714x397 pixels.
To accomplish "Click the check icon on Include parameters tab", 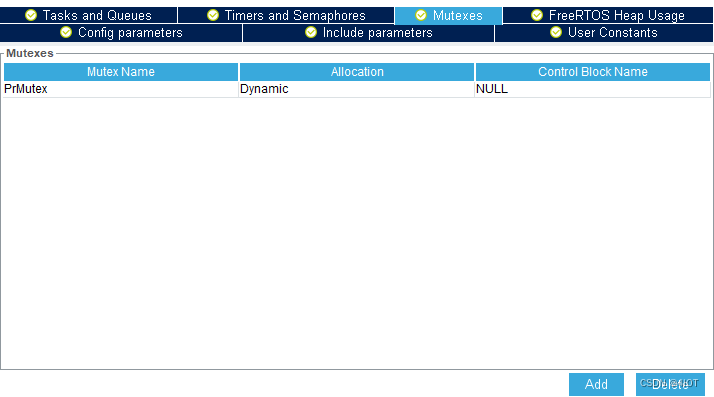I will pos(311,32).
